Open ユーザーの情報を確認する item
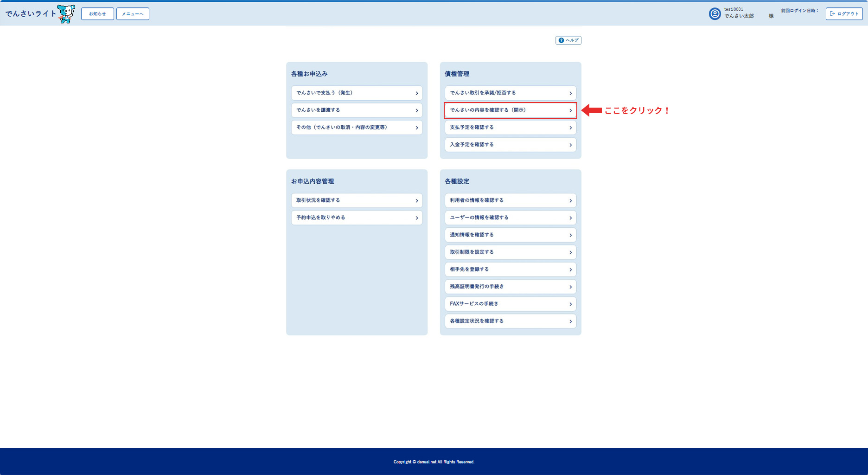 point(511,218)
